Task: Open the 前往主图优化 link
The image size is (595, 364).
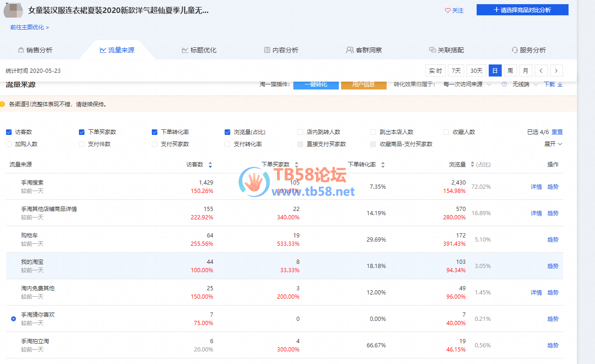Action: click(x=30, y=27)
